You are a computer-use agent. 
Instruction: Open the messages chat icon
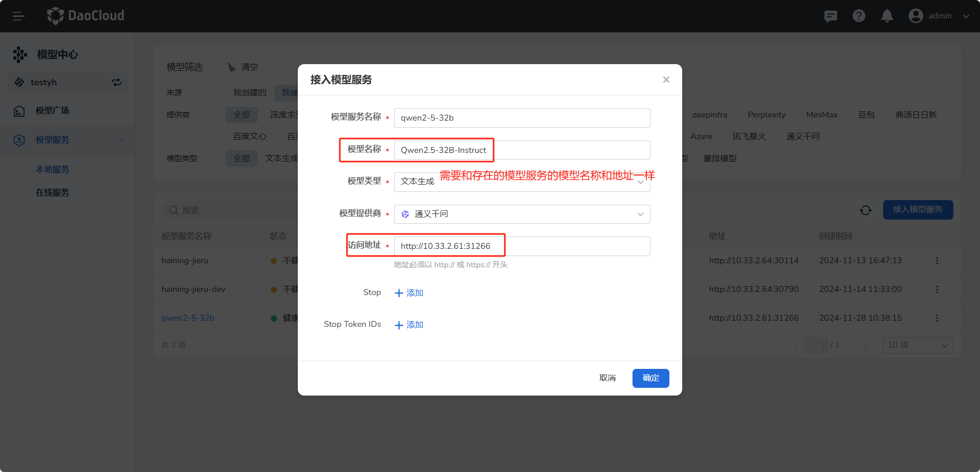click(830, 16)
